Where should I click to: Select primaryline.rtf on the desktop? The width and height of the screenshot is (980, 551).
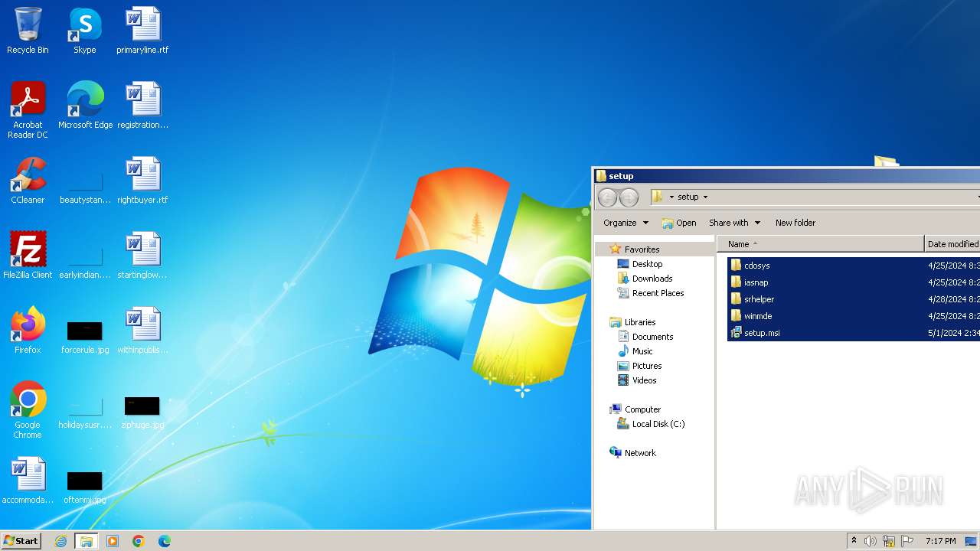coord(142,31)
